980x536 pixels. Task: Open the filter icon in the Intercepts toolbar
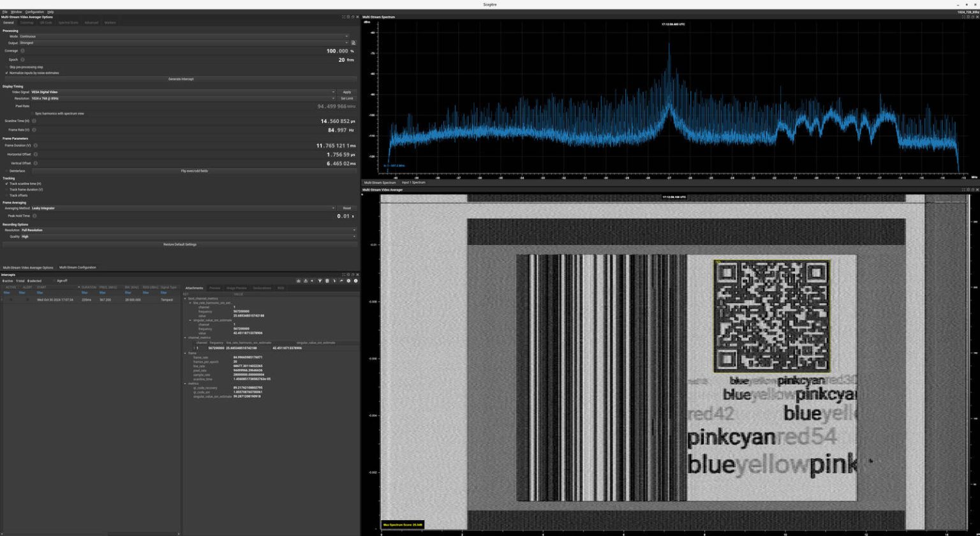(x=320, y=281)
